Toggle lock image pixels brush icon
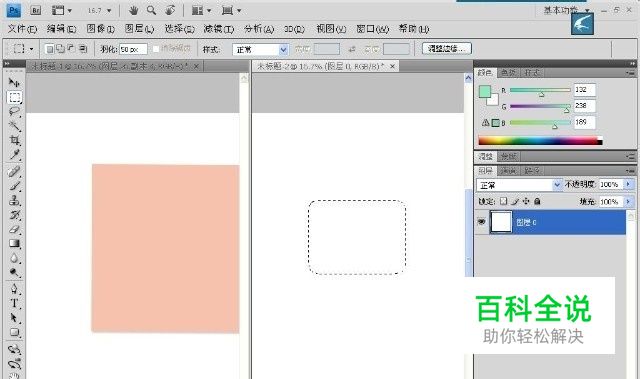 point(515,201)
